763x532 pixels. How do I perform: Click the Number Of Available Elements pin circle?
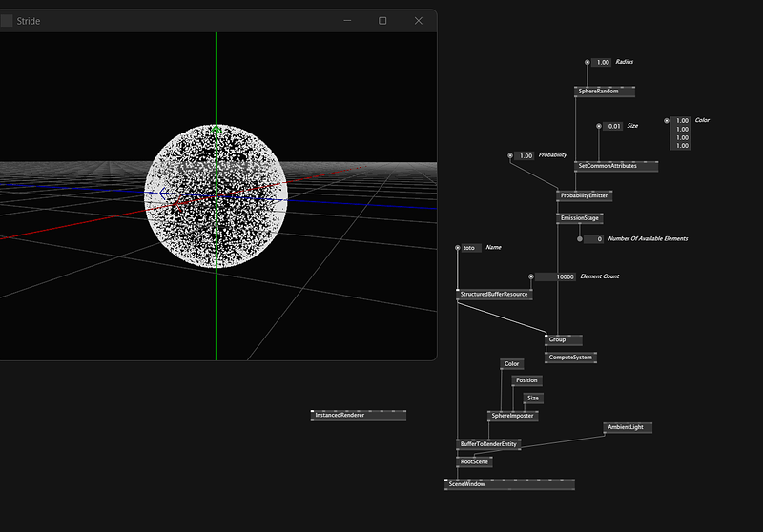pos(580,239)
